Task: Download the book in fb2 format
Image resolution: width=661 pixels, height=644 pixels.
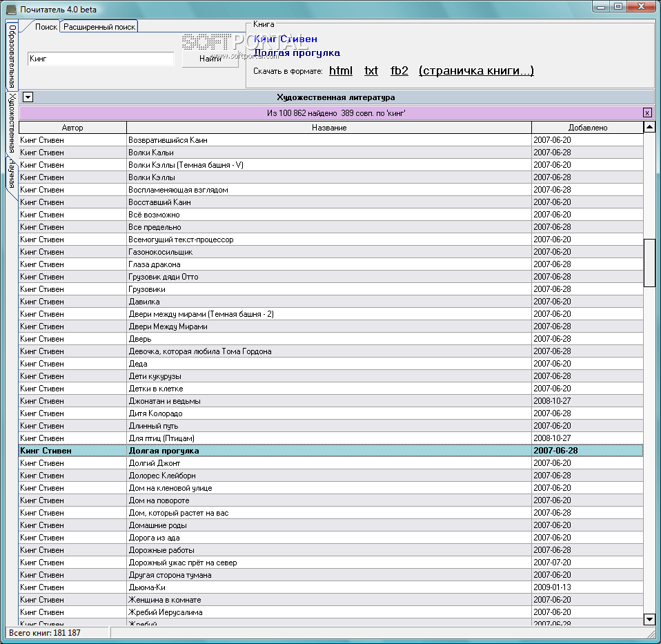Action: (399, 70)
